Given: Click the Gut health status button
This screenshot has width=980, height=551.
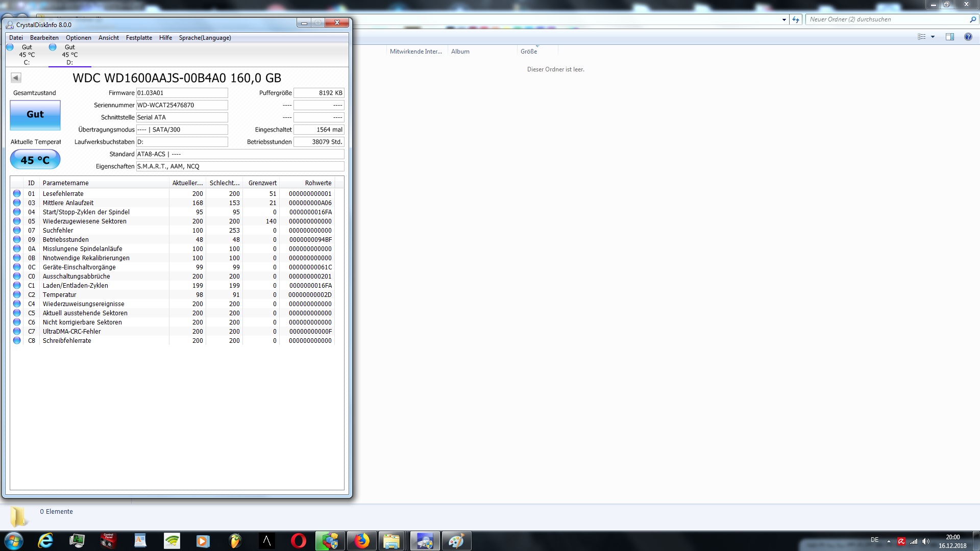Looking at the screenshot, I should (x=35, y=115).
